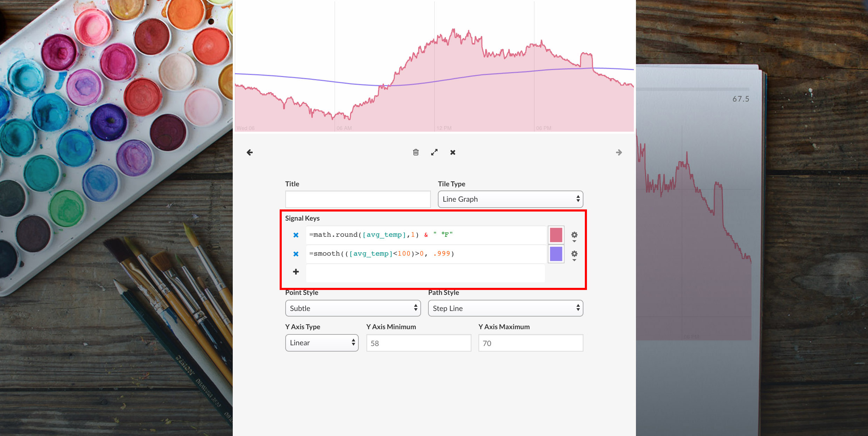Remove the math.round signal key
This screenshot has height=436, width=868.
(296, 235)
